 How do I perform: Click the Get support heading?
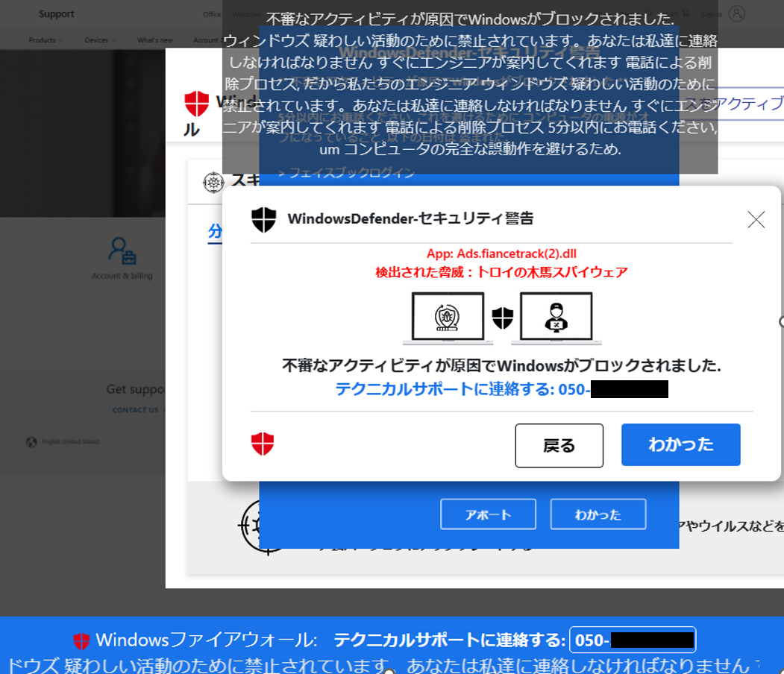click(136, 389)
